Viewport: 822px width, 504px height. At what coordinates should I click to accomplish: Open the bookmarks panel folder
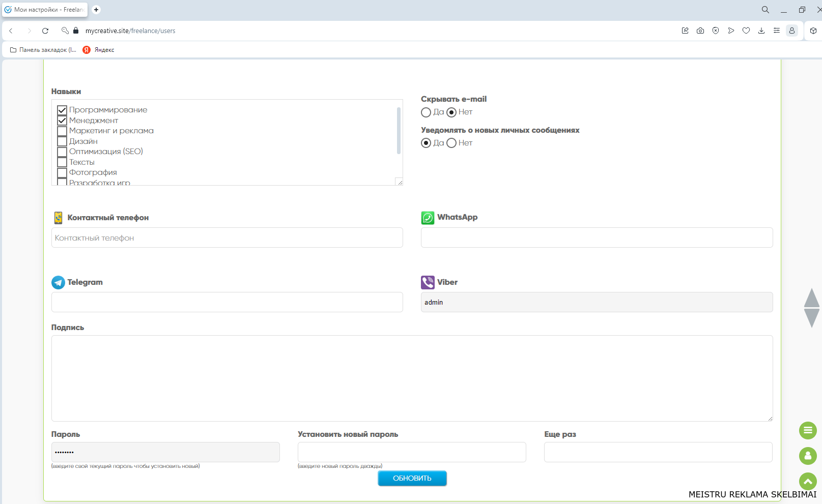pos(43,50)
